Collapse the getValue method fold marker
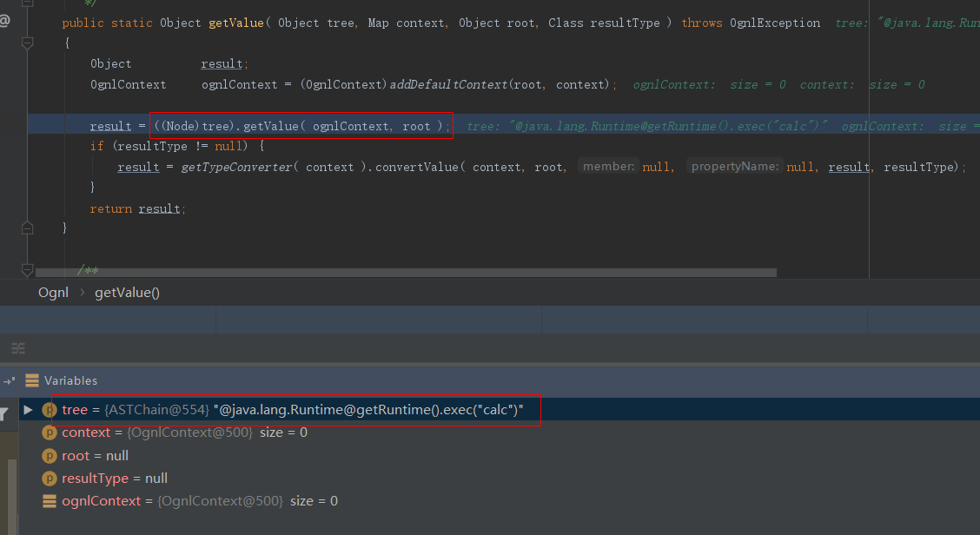 [x=27, y=41]
